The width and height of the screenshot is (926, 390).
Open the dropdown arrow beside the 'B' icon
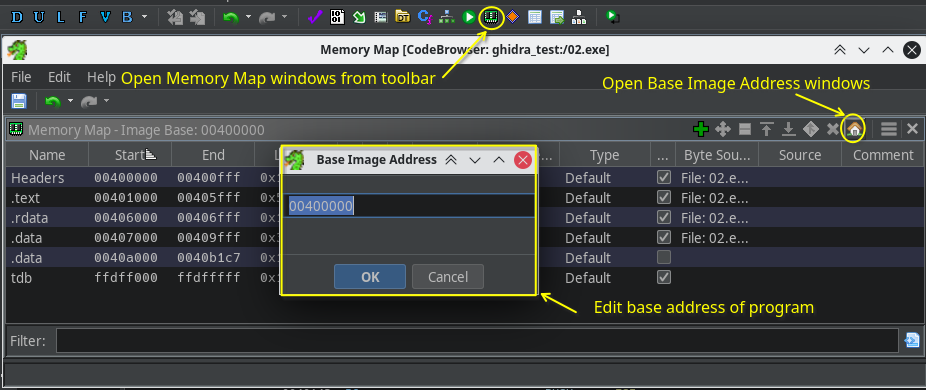pyautogui.click(x=145, y=17)
